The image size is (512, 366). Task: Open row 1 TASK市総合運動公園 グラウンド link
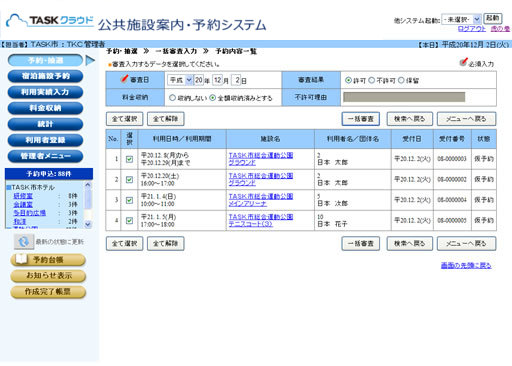pyautogui.click(x=261, y=159)
